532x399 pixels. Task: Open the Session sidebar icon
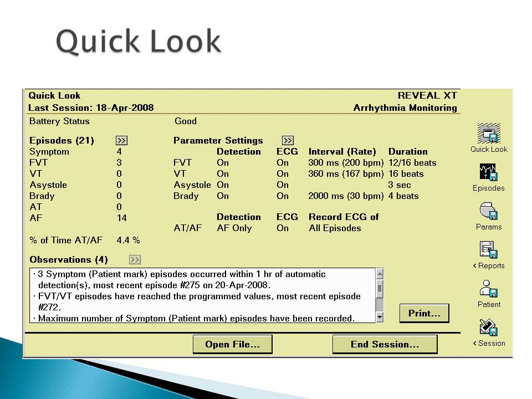pos(488,328)
